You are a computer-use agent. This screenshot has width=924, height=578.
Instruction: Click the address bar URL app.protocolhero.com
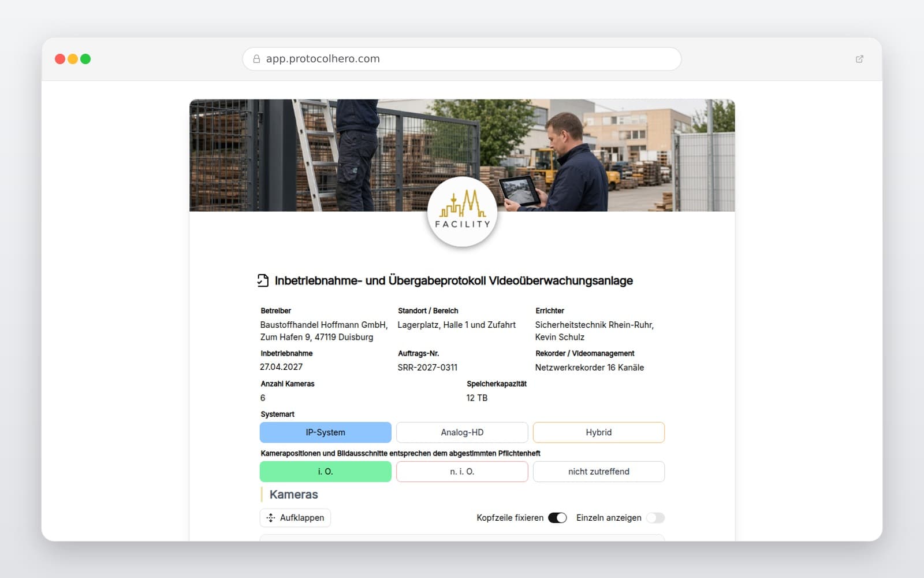(323, 59)
